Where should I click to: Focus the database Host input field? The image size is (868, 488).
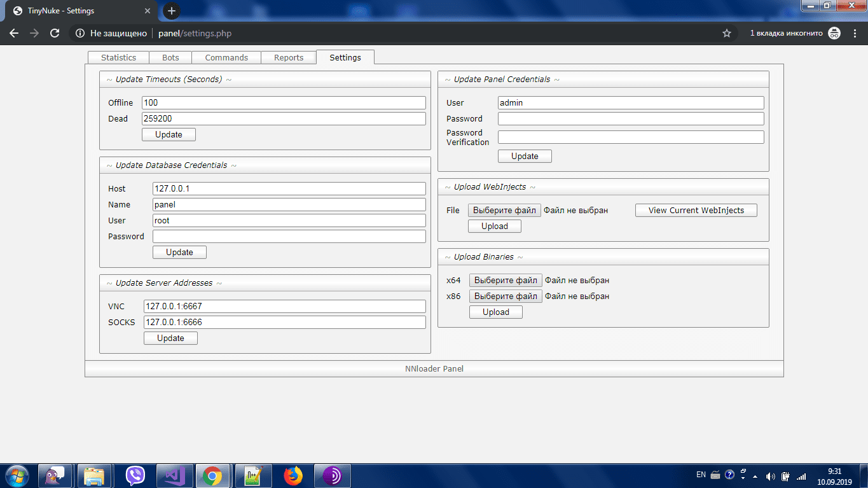click(x=289, y=188)
